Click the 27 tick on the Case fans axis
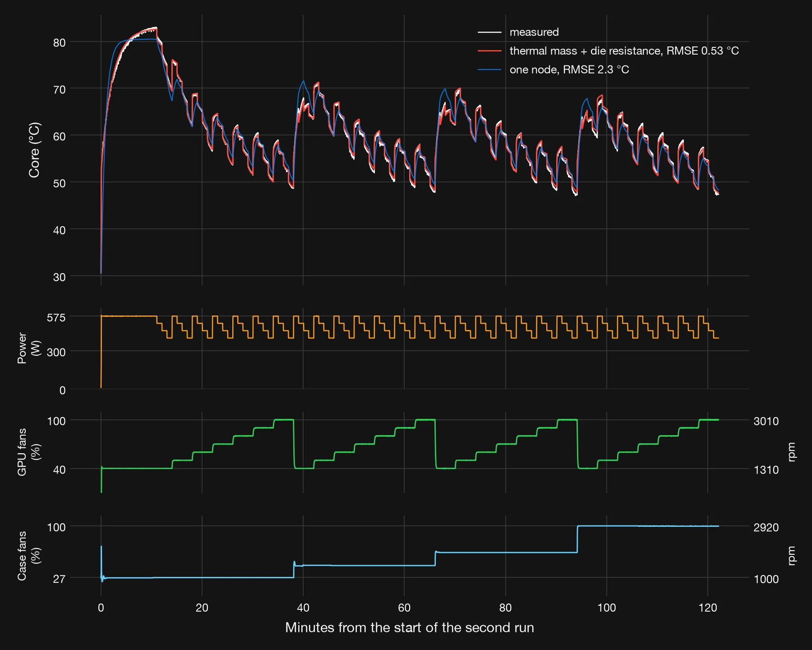 click(59, 579)
